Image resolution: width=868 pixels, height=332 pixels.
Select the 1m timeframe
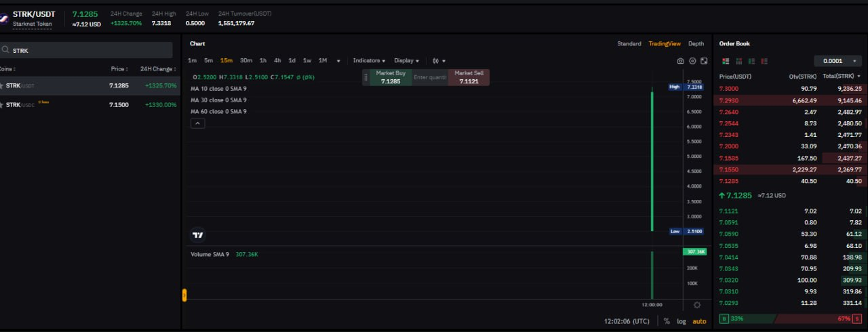point(193,61)
